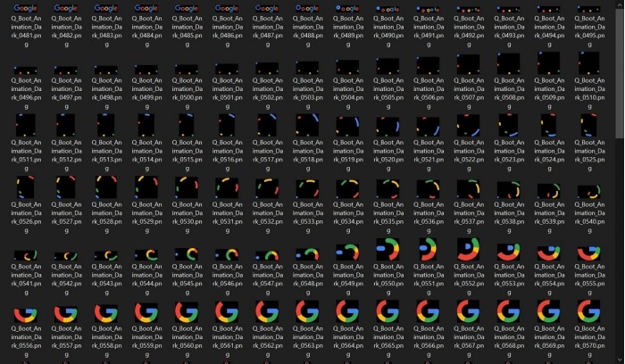625x364 pixels.
Task: Click the Q_Boot_Animation_Dark_0570.png file name
Action: click(x=589, y=342)
